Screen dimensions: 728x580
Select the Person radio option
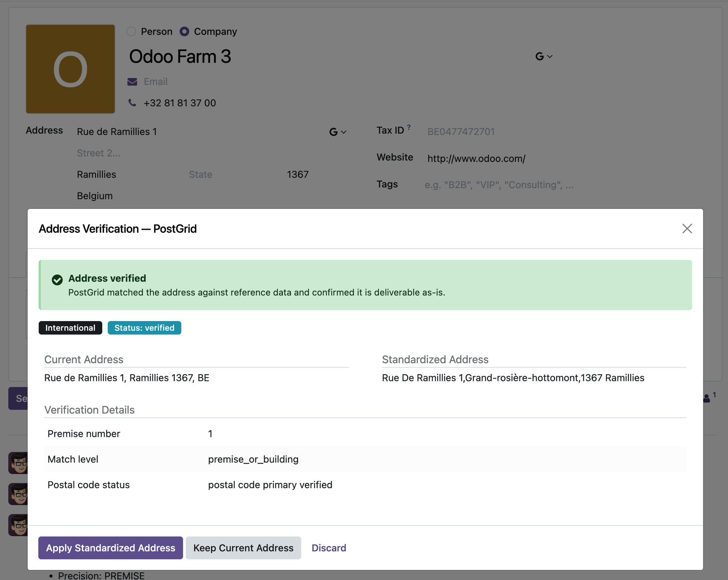pyautogui.click(x=131, y=31)
